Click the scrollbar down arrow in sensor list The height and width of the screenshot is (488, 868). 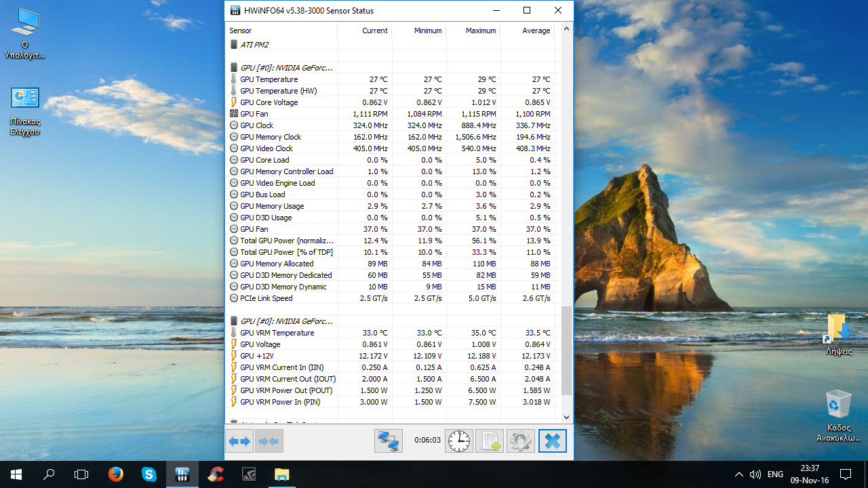[567, 418]
